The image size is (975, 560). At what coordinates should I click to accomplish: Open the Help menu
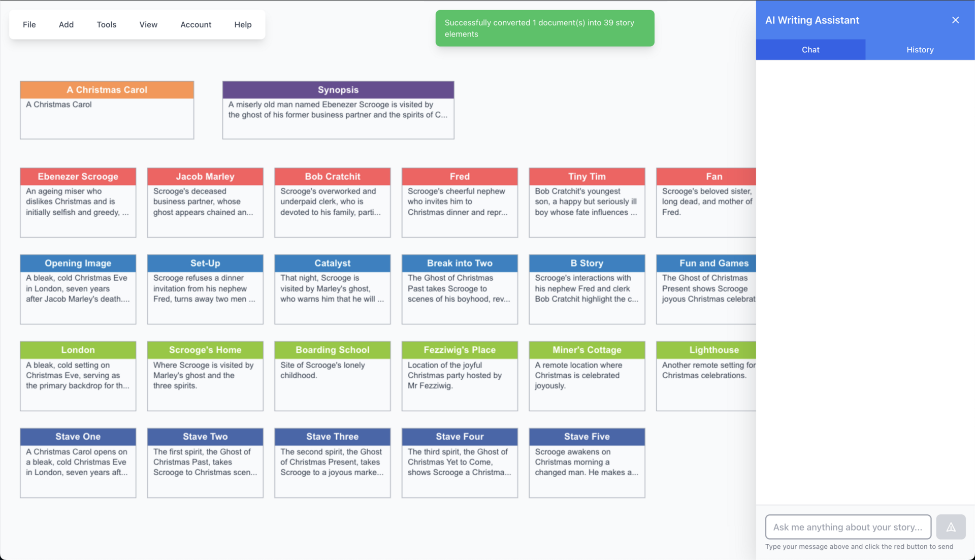click(243, 24)
